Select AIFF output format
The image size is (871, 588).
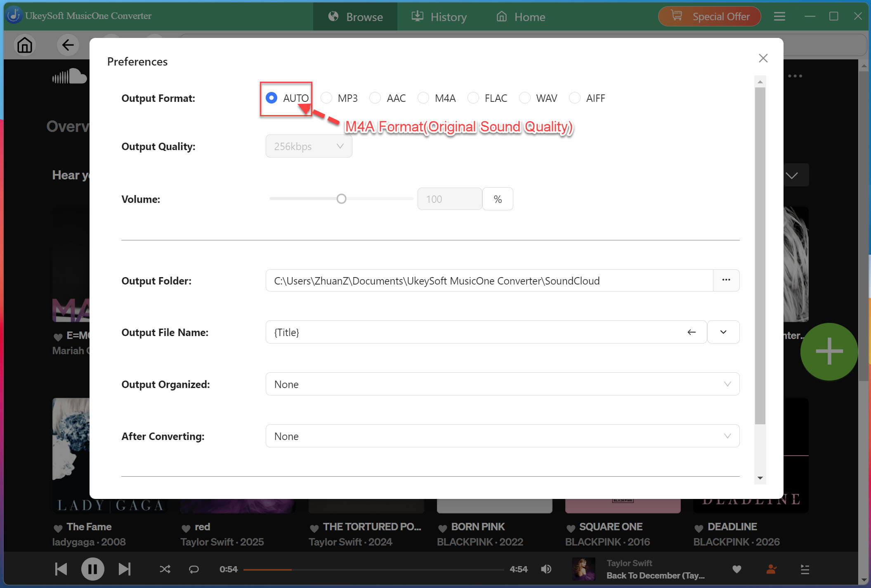coord(575,98)
